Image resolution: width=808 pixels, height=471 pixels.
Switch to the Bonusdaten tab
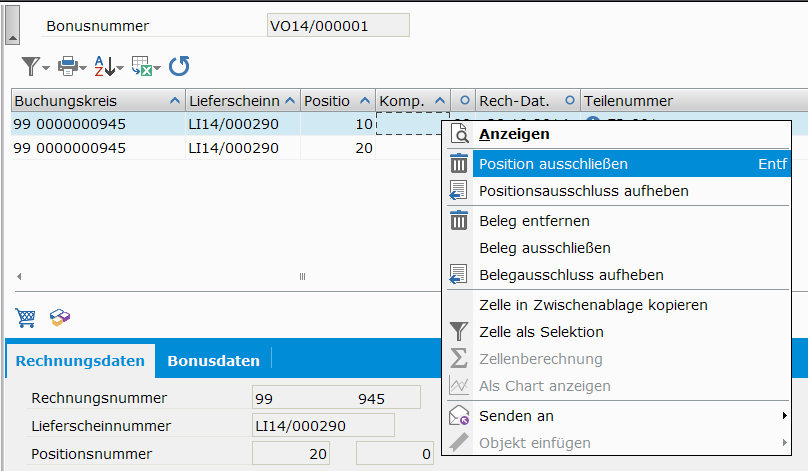[x=213, y=361]
